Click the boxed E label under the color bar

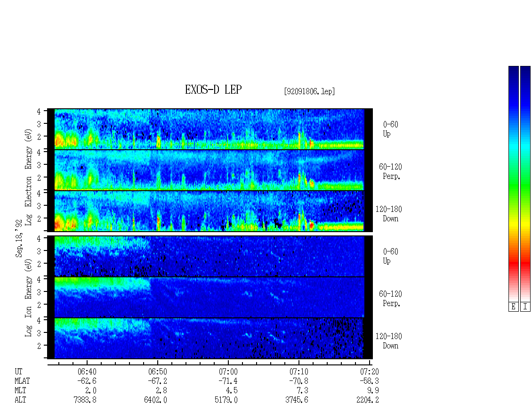[x=513, y=307]
